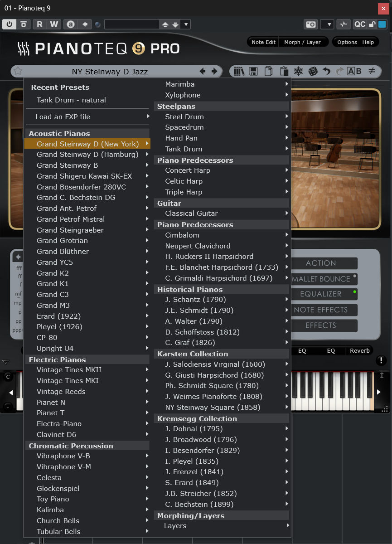
Task: Open the dropdown beside the snapshot icon
Action: coord(327,24)
